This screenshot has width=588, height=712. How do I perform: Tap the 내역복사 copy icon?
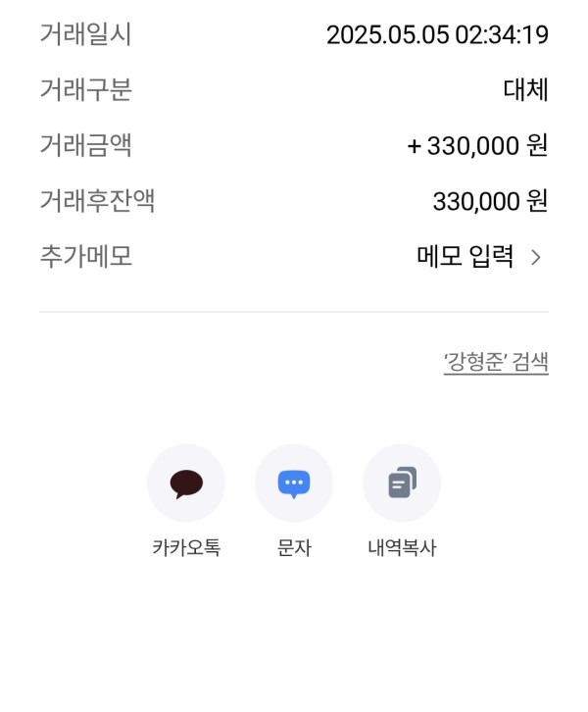pos(402,483)
